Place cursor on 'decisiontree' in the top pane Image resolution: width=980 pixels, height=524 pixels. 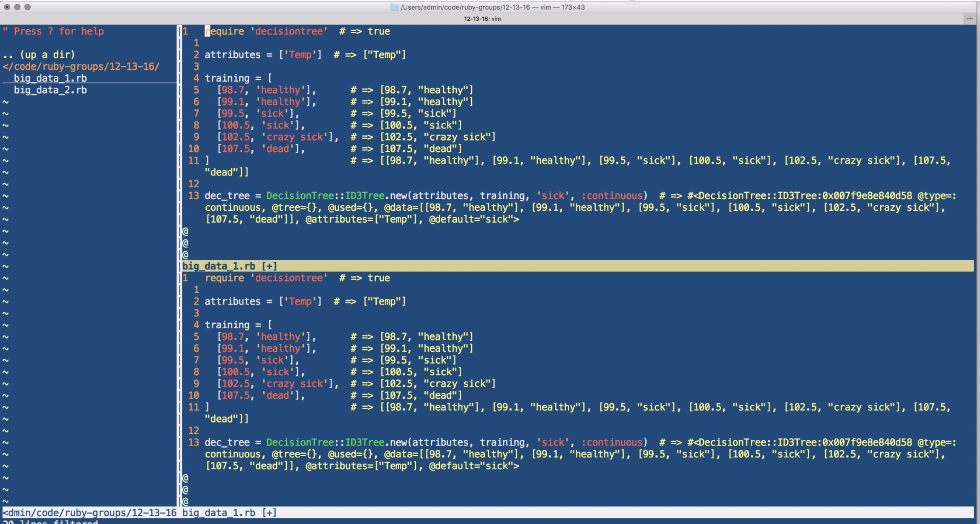tap(289, 31)
